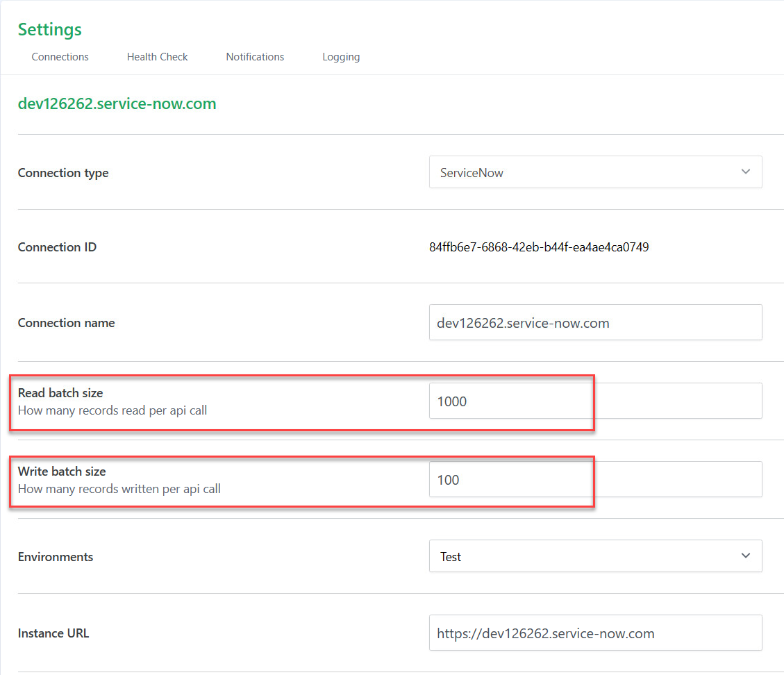
Task: Open the Connections tab
Action: [x=60, y=57]
